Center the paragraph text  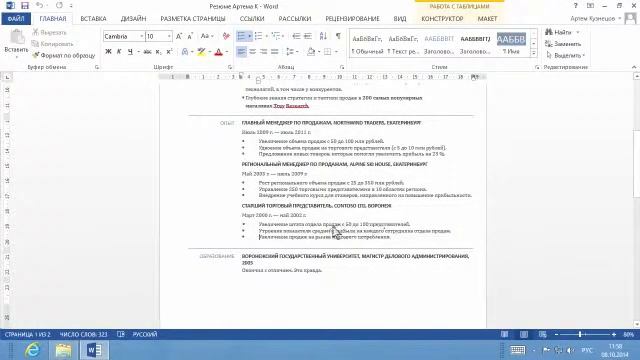pyautogui.click(x=253, y=52)
